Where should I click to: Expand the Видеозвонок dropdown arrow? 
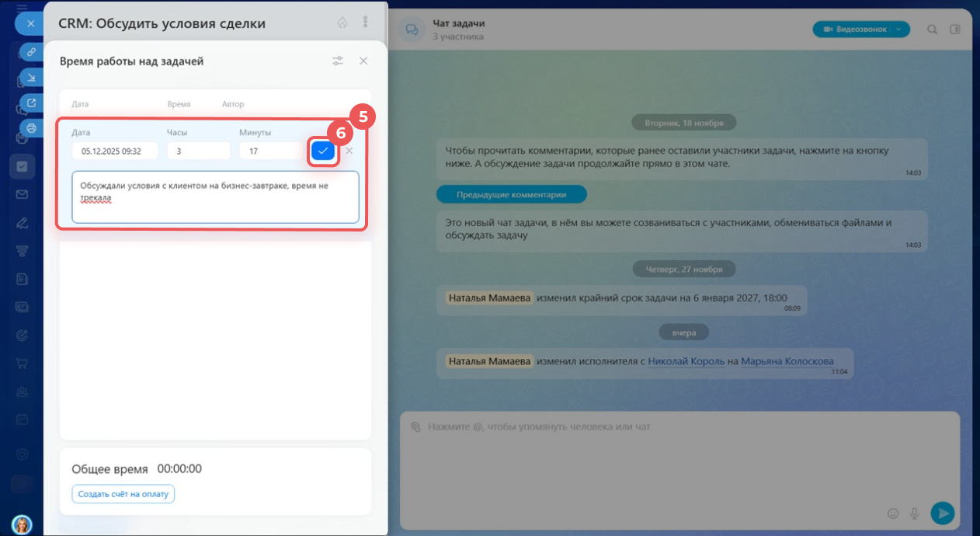tap(899, 29)
